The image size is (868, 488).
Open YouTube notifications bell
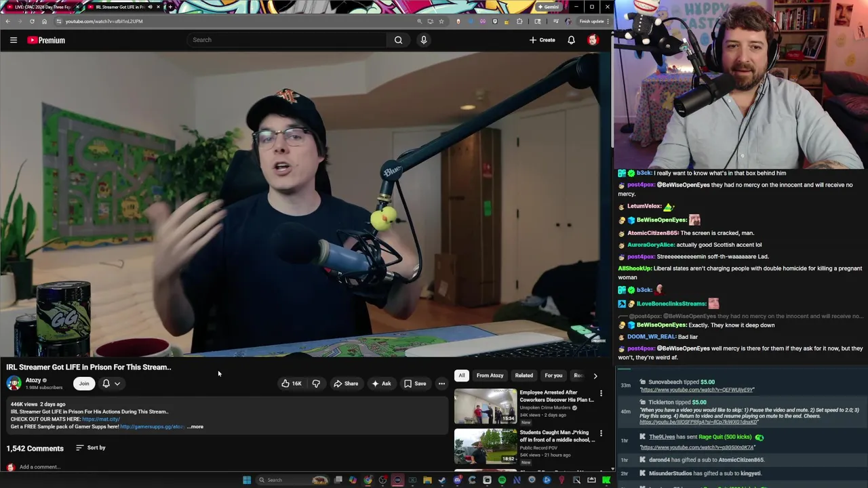point(571,40)
